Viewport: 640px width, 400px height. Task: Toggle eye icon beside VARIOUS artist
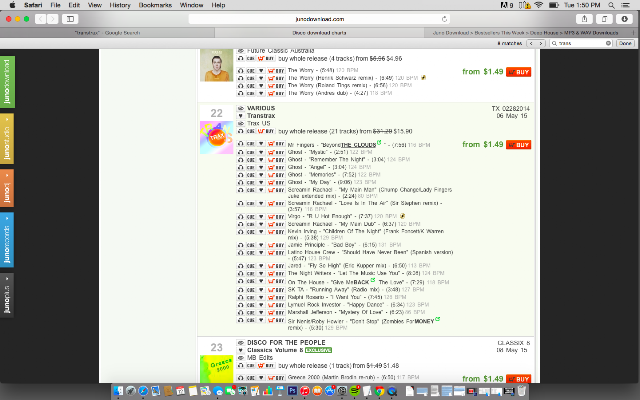pos(240,108)
